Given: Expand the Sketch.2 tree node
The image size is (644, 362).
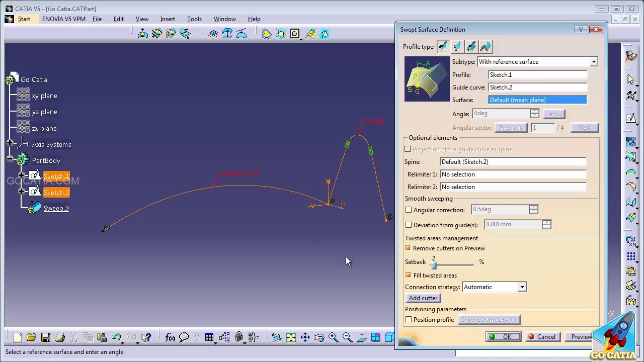Looking at the screenshot, I should [x=21, y=192].
